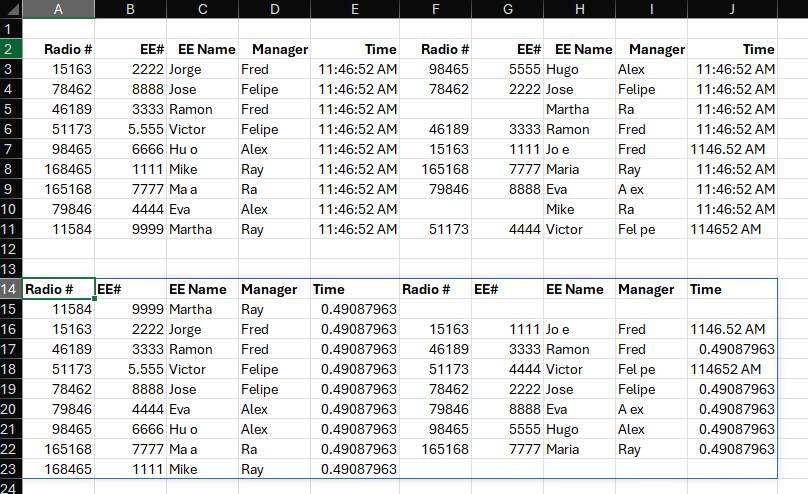Viewport: 808px width, 494px height.
Task: Select row header 2
Action: coord(11,49)
